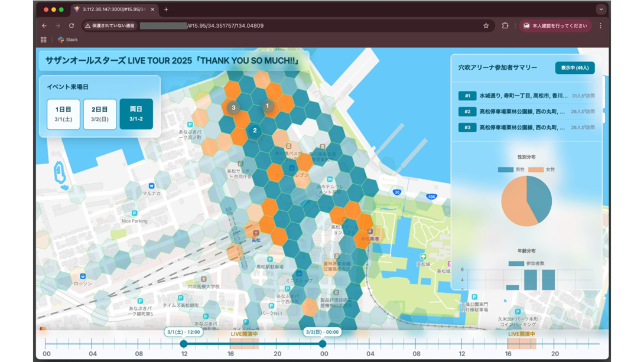The image size is (644, 362).
Task: Click the timeline start handle at 3/1 12:00
Action: click(184, 344)
